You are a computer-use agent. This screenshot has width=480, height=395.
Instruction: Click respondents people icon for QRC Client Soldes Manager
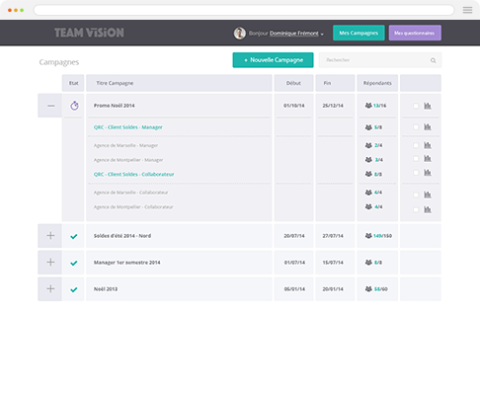[368, 127]
